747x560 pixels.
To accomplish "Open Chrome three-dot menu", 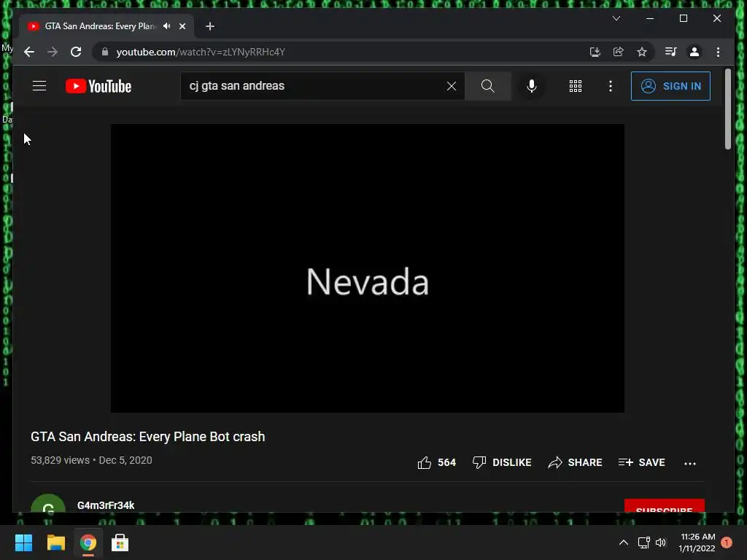I will point(718,52).
